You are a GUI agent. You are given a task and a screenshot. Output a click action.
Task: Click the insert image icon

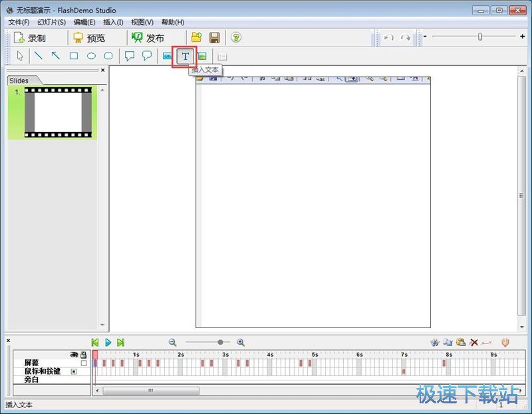tap(201, 57)
